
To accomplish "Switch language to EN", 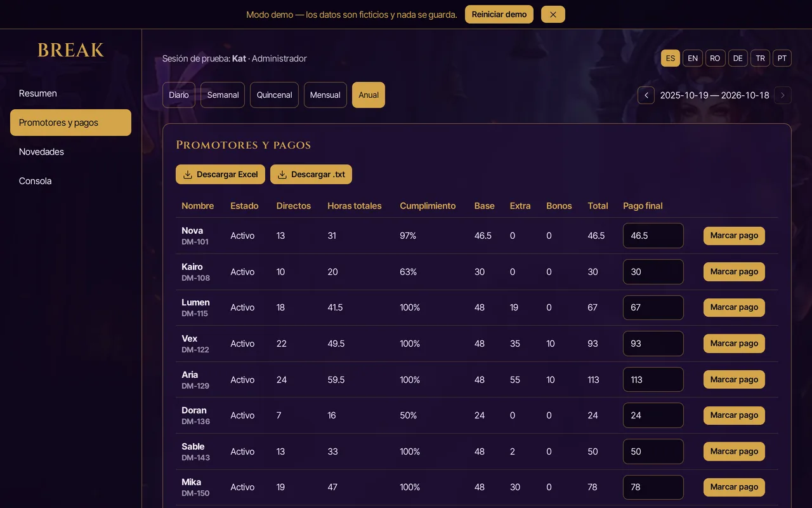I will (693, 58).
